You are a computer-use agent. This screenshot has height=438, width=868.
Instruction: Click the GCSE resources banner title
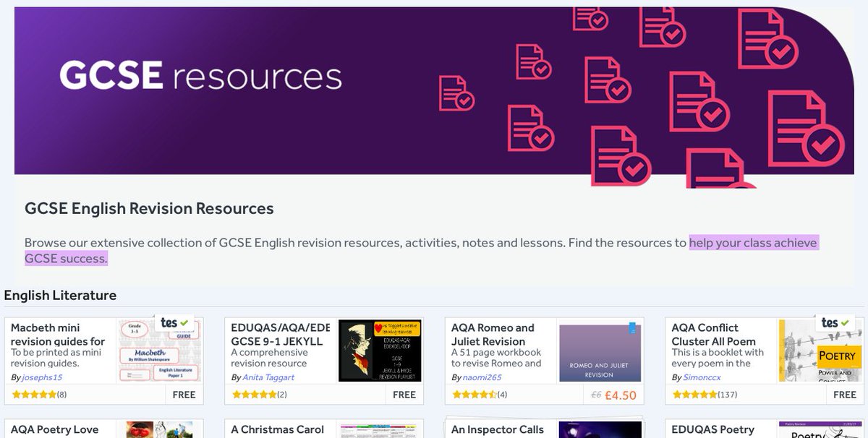[200, 76]
